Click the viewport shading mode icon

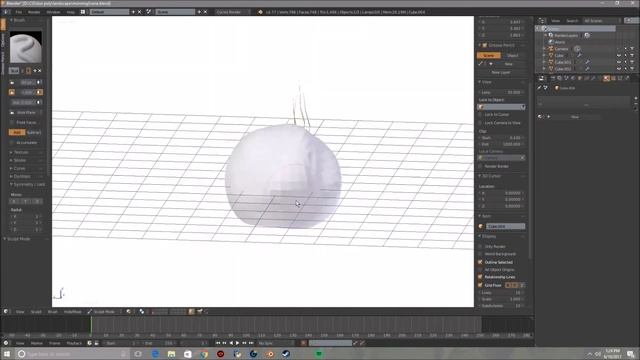(129, 311)
